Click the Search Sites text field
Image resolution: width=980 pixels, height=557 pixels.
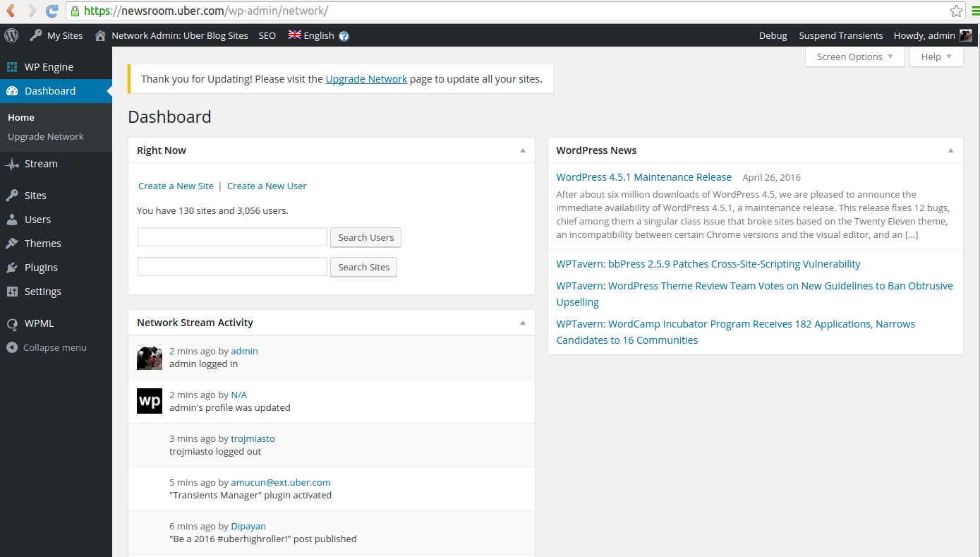(232, 267)
